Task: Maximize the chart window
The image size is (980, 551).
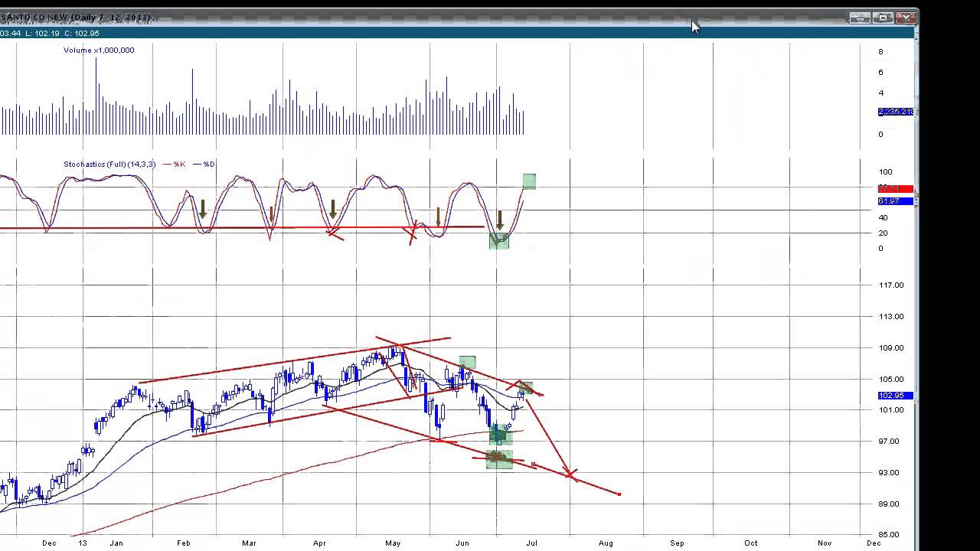Action: (883, 18)
